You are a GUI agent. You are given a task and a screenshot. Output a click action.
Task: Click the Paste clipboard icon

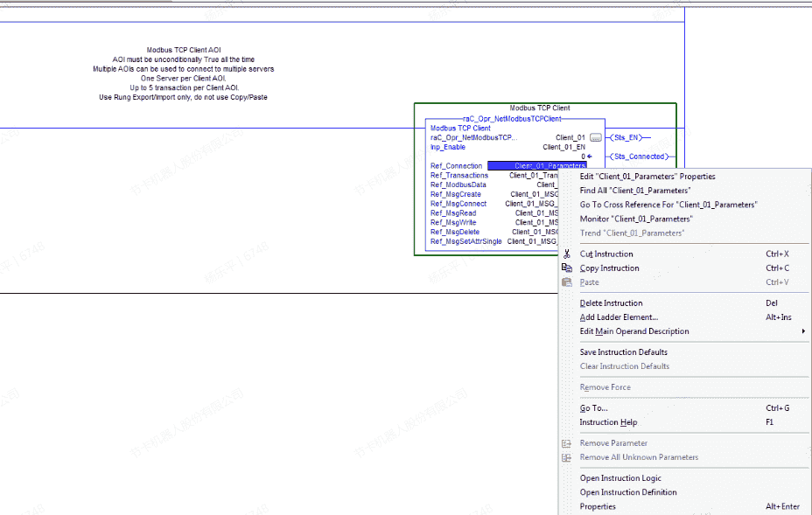pos(566,282)
